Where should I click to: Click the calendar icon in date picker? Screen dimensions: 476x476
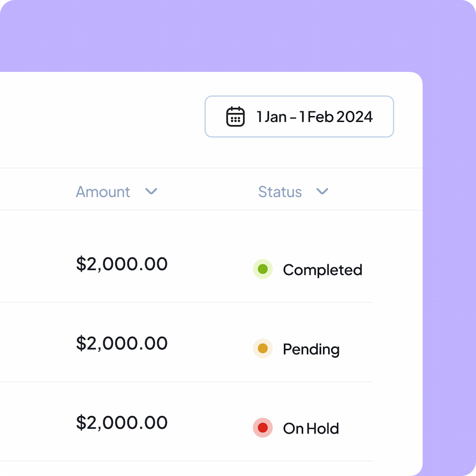(235, 117)
